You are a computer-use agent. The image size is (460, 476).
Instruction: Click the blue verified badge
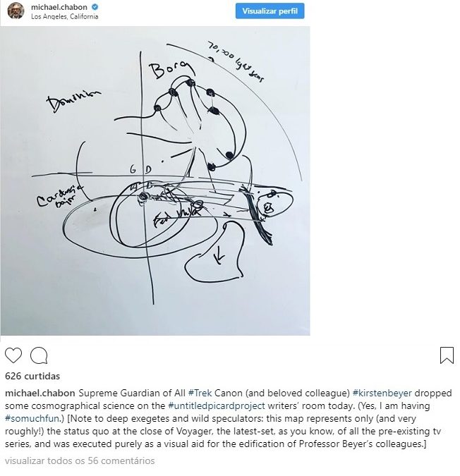coord(95,7)
